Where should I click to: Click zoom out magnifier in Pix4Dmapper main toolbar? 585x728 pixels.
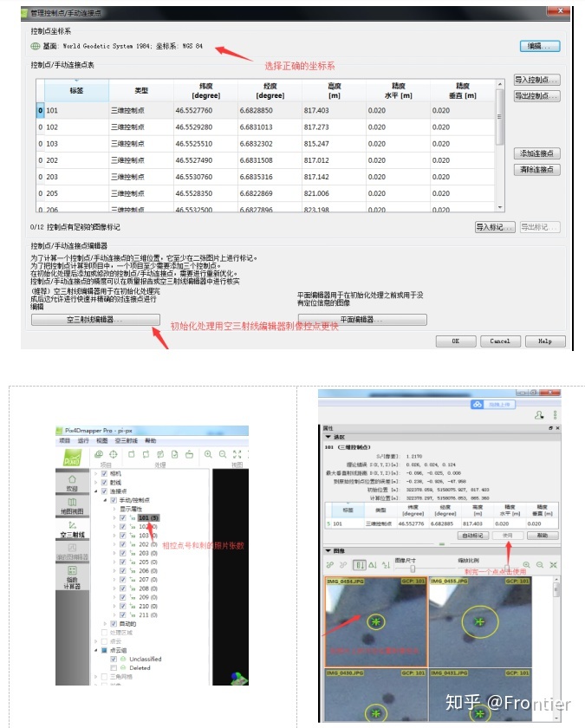tap(223, 454)
